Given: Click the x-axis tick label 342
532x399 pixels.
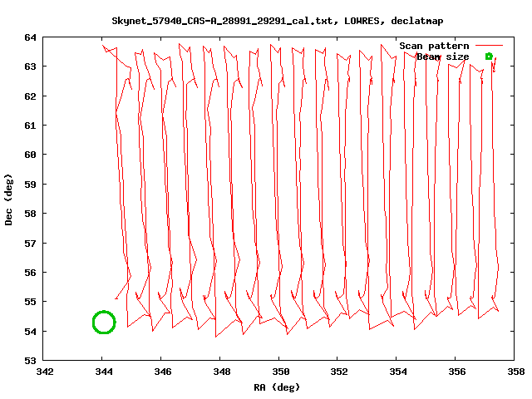Looking at the screenshot, I should [45, 372].
